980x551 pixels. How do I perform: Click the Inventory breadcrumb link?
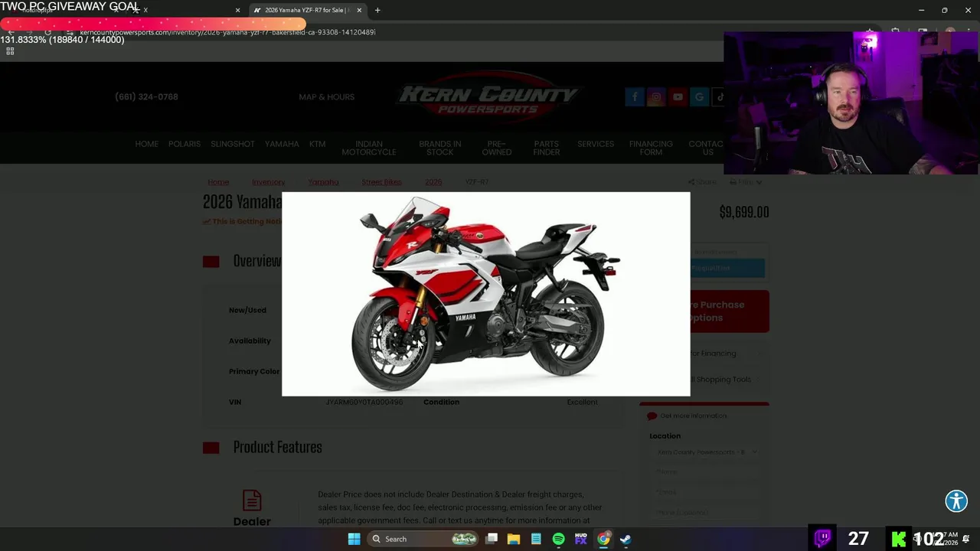pos(269,182)
